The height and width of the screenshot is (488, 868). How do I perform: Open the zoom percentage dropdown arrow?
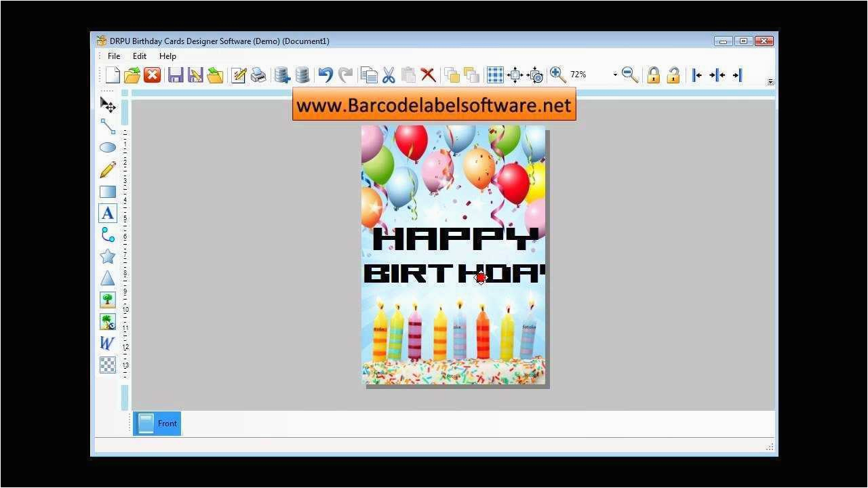[616, 75]
